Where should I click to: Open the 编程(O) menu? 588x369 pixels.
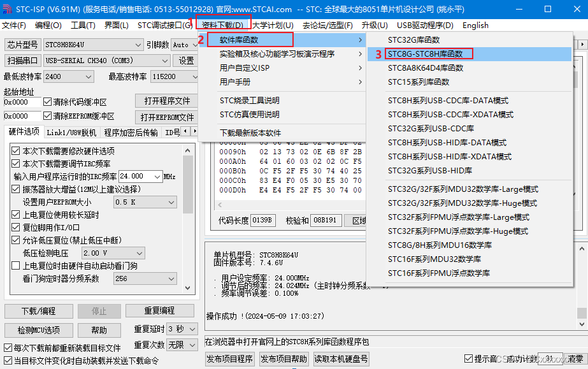point(48,25)
